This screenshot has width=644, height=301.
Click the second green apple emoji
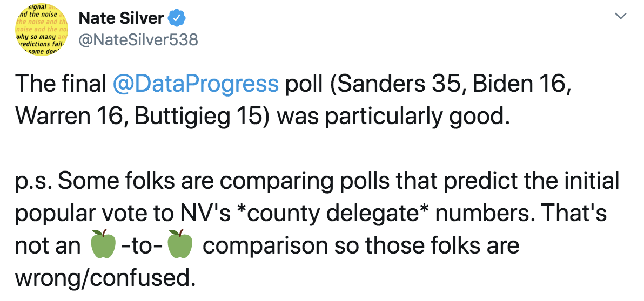coord(180,244)
